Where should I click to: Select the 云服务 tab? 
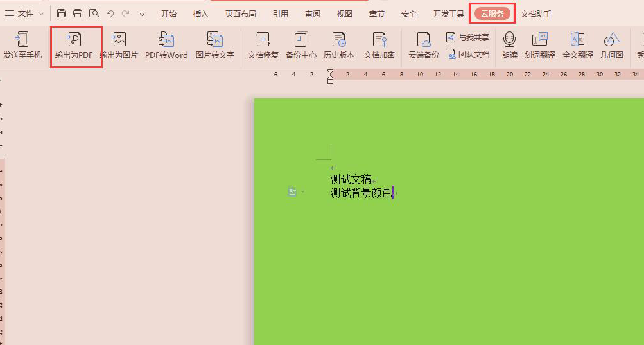pyautogui.click(x=492, y=13)
